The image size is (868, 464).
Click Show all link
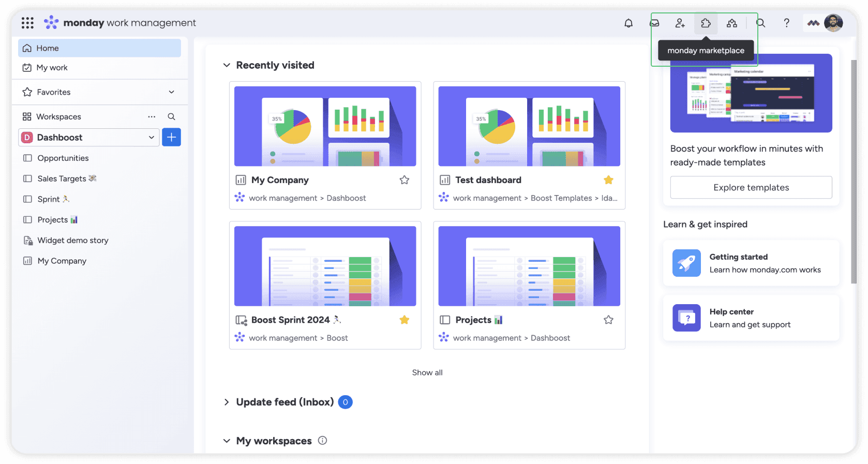[x=427, y=372]
